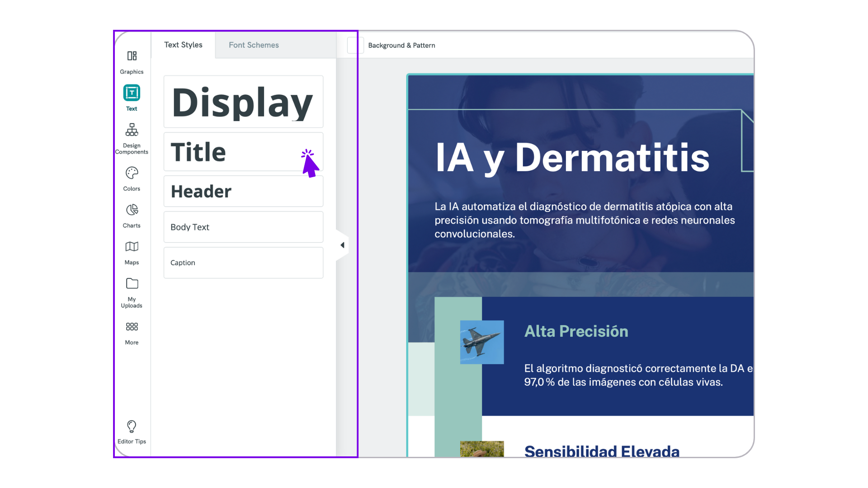Select the grass image beside Sensibilidad Elevada
This screenshot has width=868, height=488.
[x=482, y=449]
